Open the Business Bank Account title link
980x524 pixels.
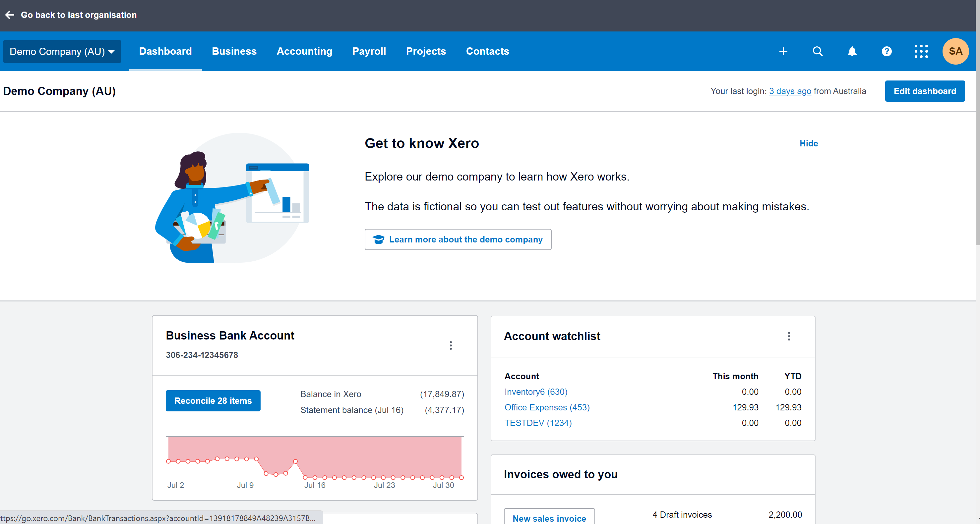(230, 336)
